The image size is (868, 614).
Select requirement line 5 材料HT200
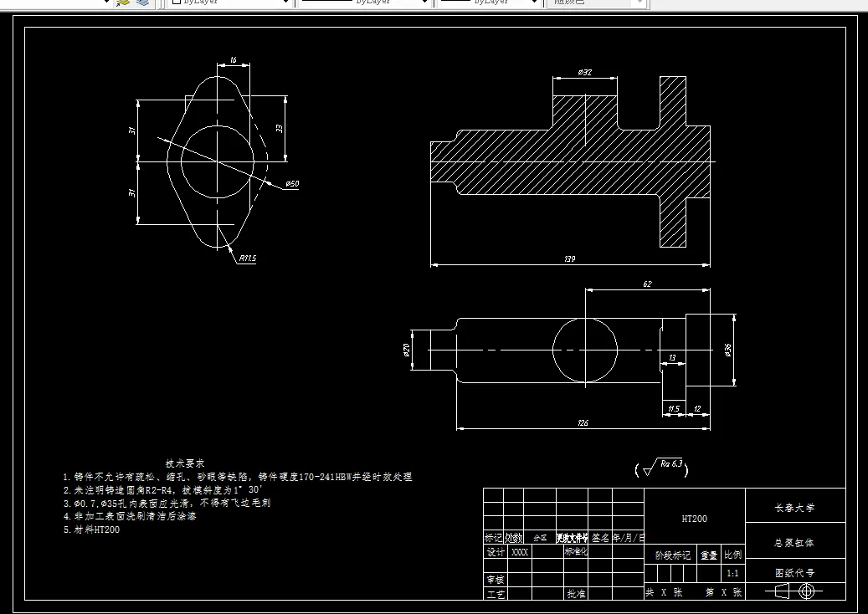(91, 530)
